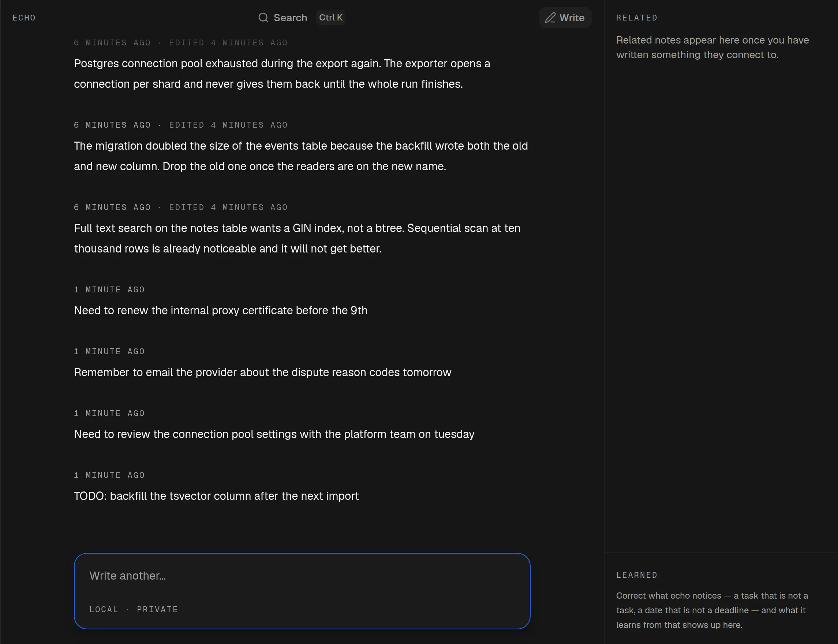This screenshot has height=644, width=838.
Task: Click the LEARNED panel heading
Action: pyautogui.click(x=637, y=575)
